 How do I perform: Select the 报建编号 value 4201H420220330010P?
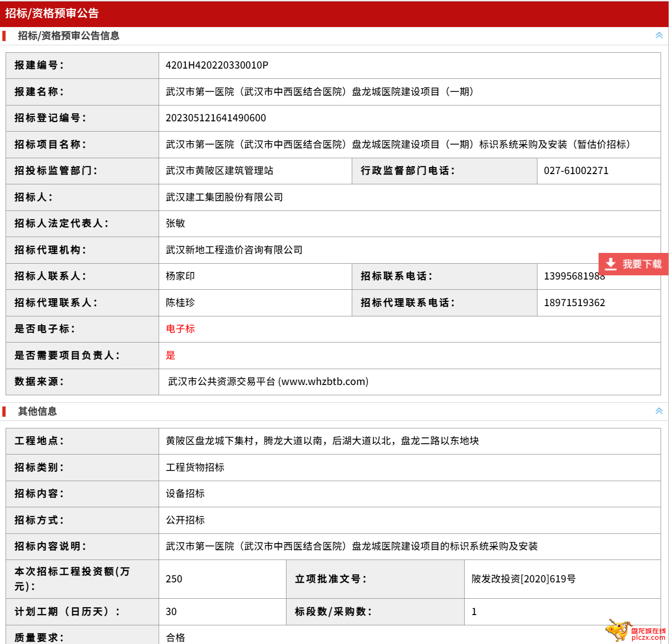(x=217, y=65)
